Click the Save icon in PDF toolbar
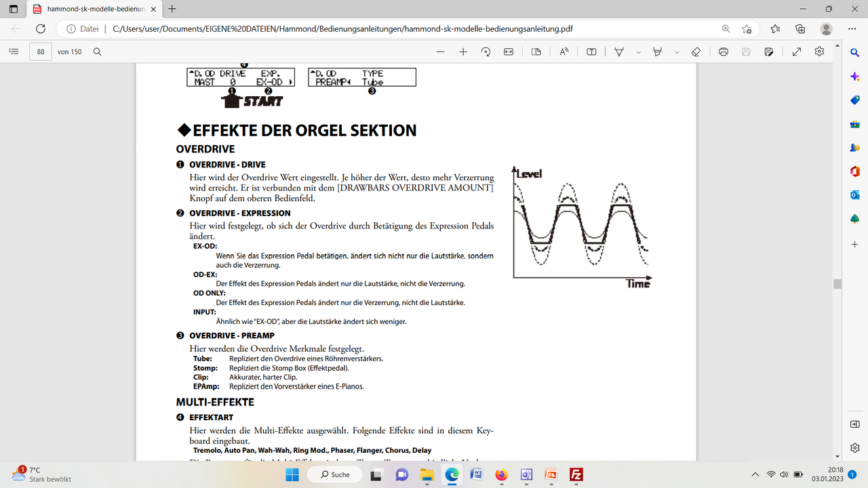This screenshot has width=868, height=488. pyautogui.click(x=746, y=52)
